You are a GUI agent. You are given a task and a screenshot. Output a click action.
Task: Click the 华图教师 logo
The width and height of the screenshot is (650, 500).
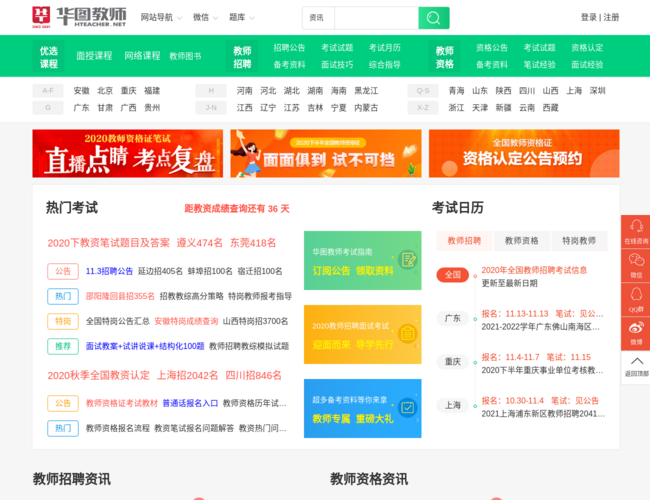click(x=79, y=17)
